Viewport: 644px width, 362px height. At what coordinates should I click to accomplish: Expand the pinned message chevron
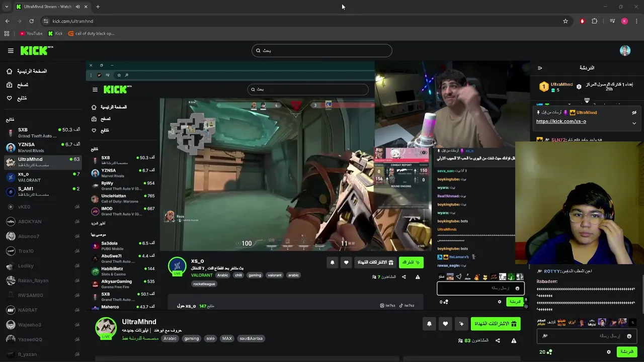[634, 123]
